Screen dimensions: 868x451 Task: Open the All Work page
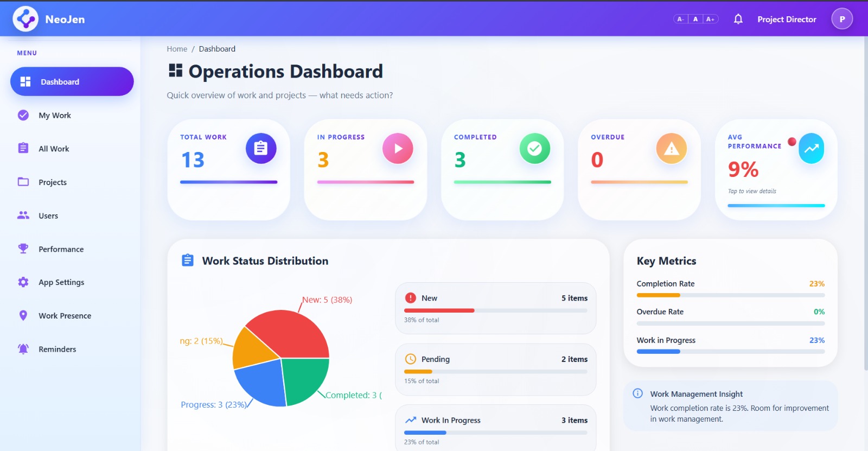[x=72, y=148]
